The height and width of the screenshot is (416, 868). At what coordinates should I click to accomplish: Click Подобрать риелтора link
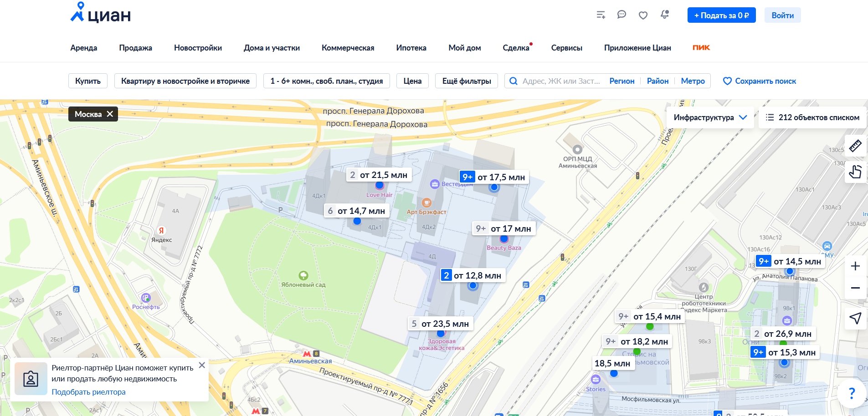click(x=88, y=392)
